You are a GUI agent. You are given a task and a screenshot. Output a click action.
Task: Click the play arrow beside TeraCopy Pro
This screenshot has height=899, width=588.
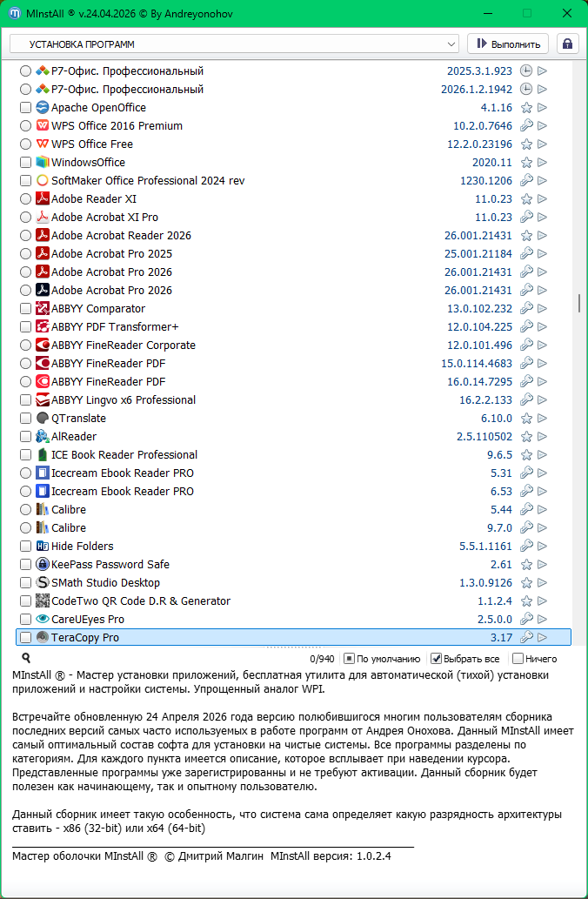542,638
